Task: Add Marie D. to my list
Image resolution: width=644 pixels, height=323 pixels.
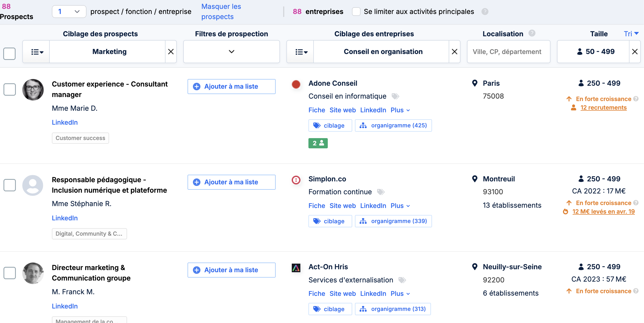Action: (231, 87)
